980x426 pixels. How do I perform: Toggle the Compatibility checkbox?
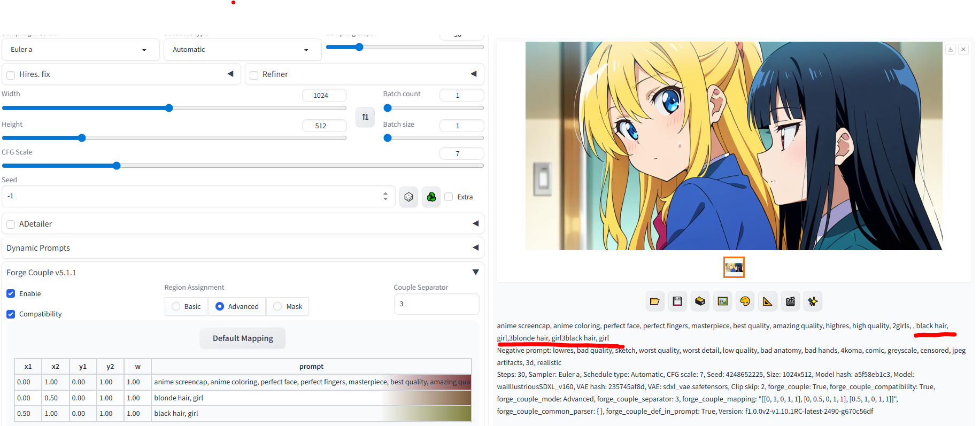[x=11, y=314]
